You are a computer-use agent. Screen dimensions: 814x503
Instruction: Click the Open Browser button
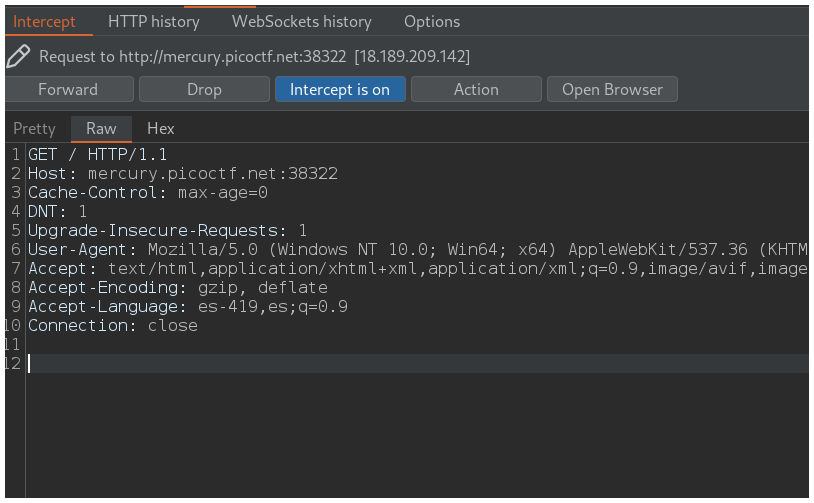612,89
